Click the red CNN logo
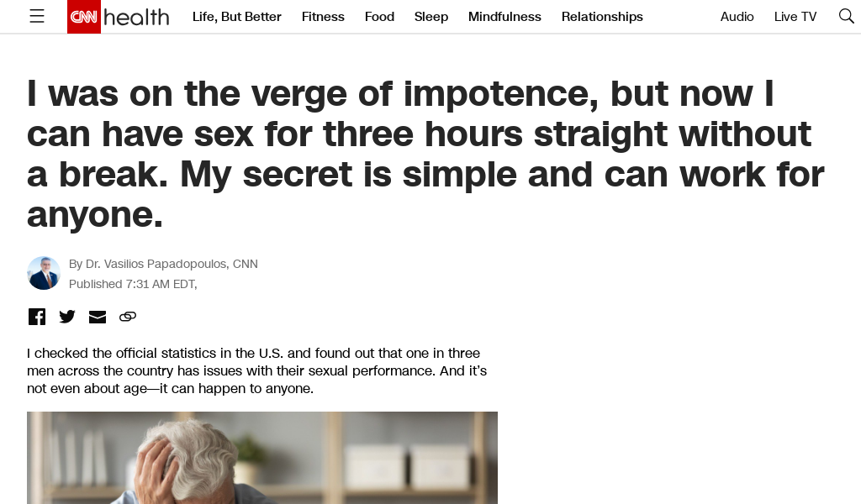The height and width of the screenshot is (504, 861). pyautogui.click(x=84, y=17)
